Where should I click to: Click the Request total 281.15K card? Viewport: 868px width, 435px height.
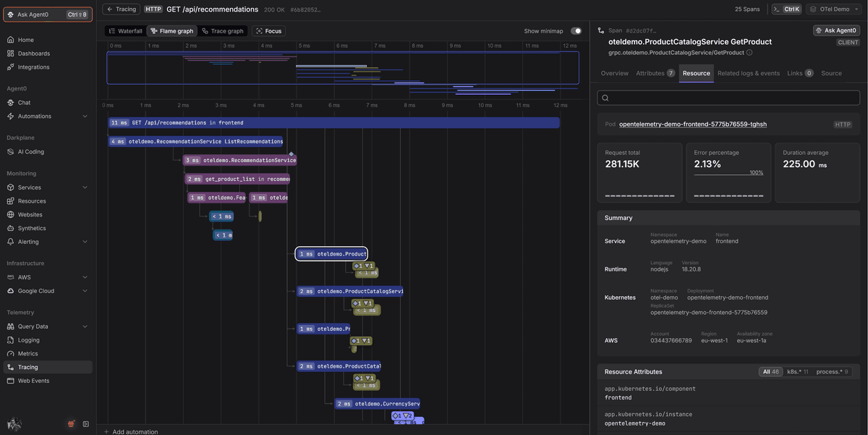click(x=639, y=172)
